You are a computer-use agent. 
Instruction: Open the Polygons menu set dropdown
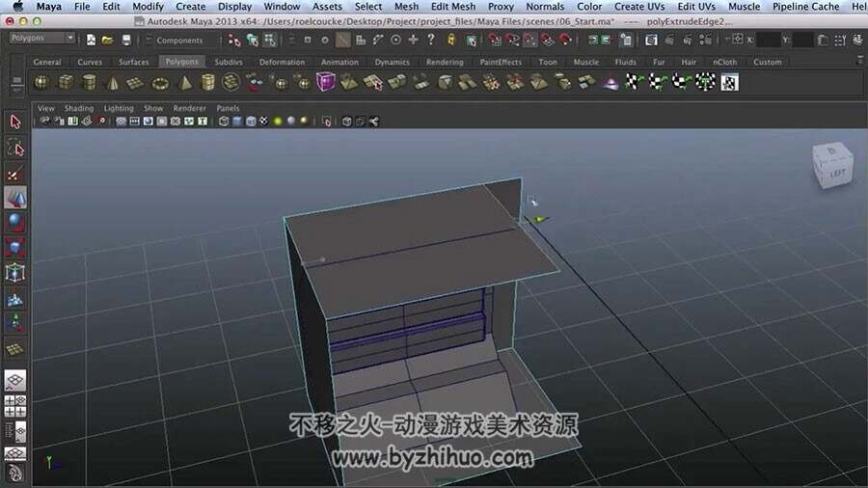click(x=42, y=39)
